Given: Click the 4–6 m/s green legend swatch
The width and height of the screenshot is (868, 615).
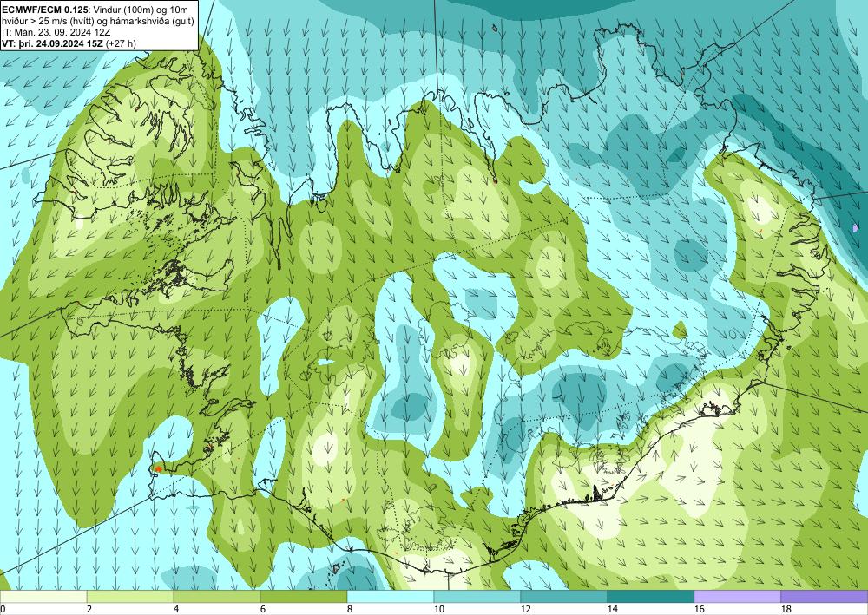Looking at the screenshot, I should pyautogui.click(x=217, y=597).
